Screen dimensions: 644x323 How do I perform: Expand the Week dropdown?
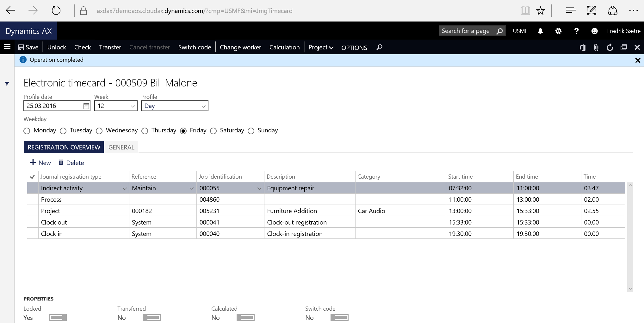click(133, 106)
